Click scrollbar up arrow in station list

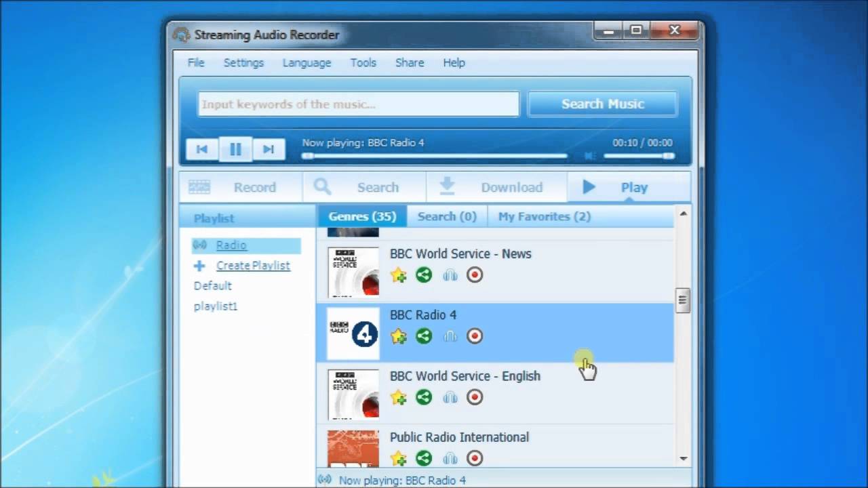click(684, 214)
